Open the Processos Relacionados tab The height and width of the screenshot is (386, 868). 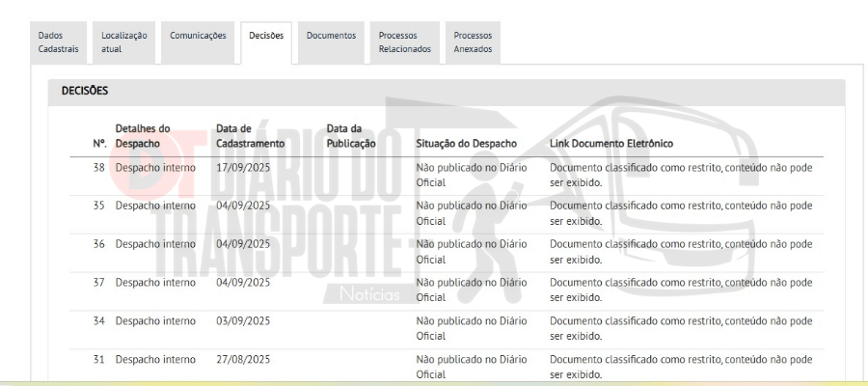coord(404,42)
